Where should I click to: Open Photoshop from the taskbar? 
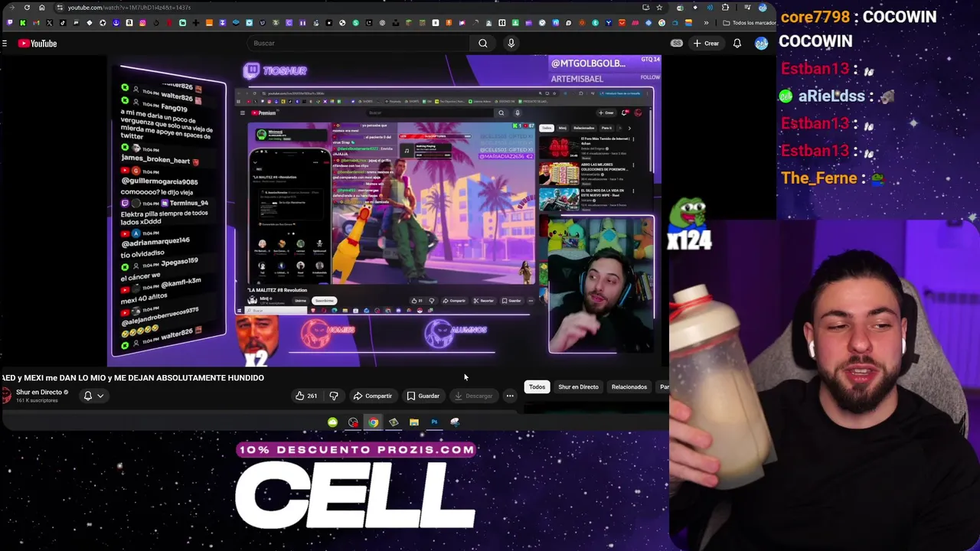(x=434, y=422)
